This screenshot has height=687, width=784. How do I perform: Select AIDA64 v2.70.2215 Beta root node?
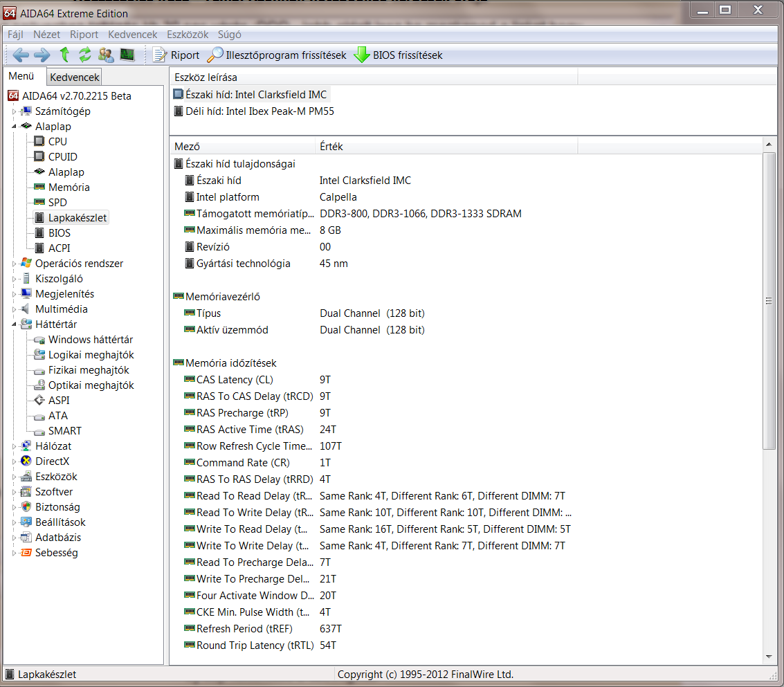(77, 96)
